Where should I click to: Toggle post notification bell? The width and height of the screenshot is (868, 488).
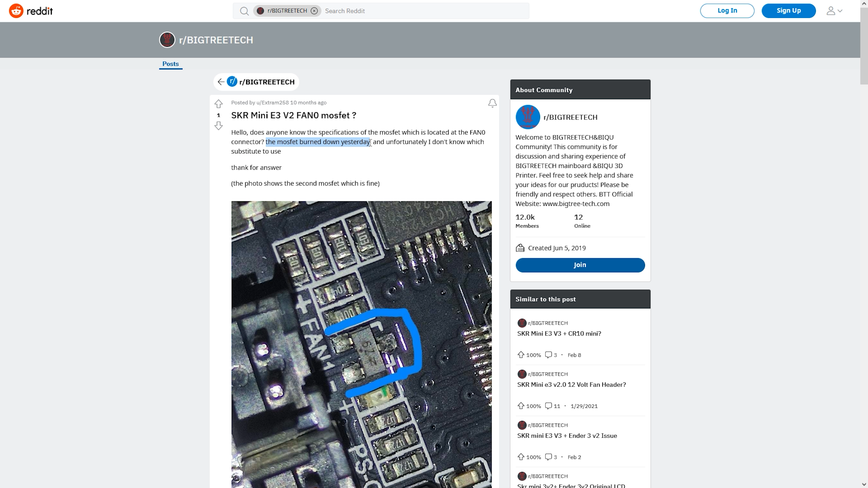point(492,103)
